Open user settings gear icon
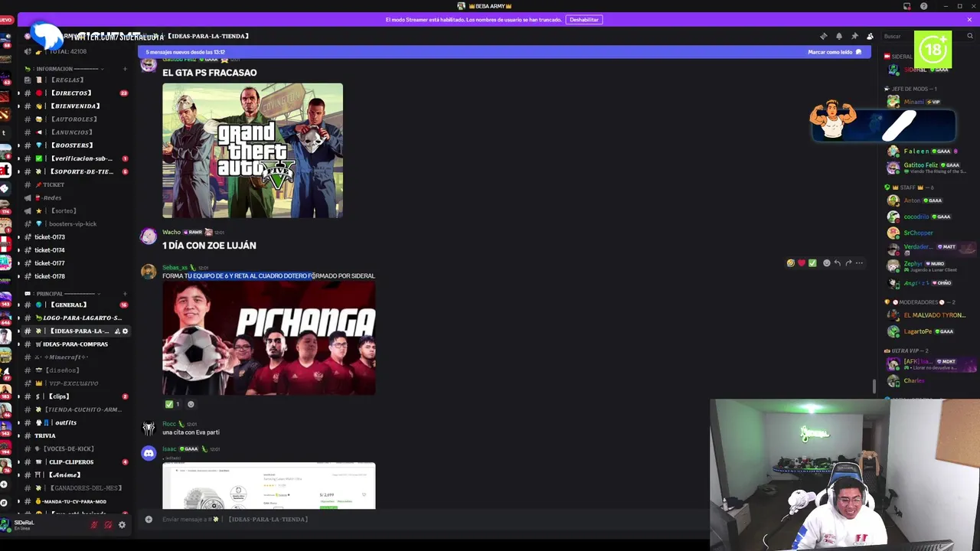 click(122, 525)
